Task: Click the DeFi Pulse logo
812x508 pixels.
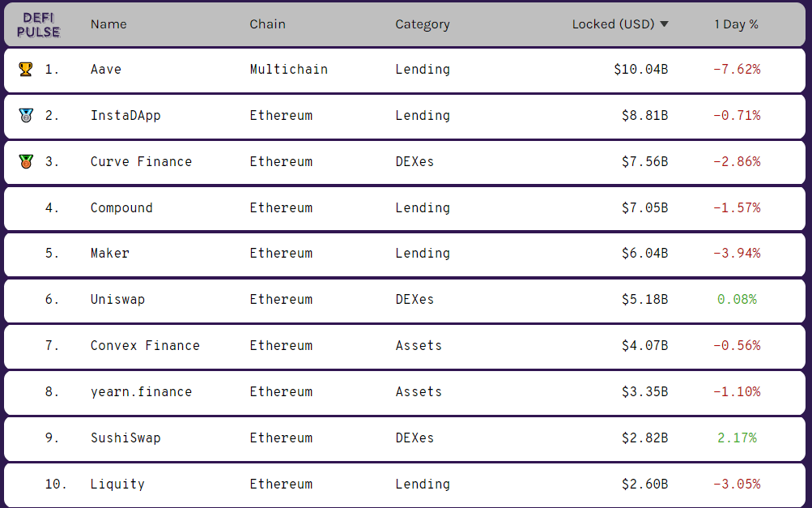Action: pos(40,24)
